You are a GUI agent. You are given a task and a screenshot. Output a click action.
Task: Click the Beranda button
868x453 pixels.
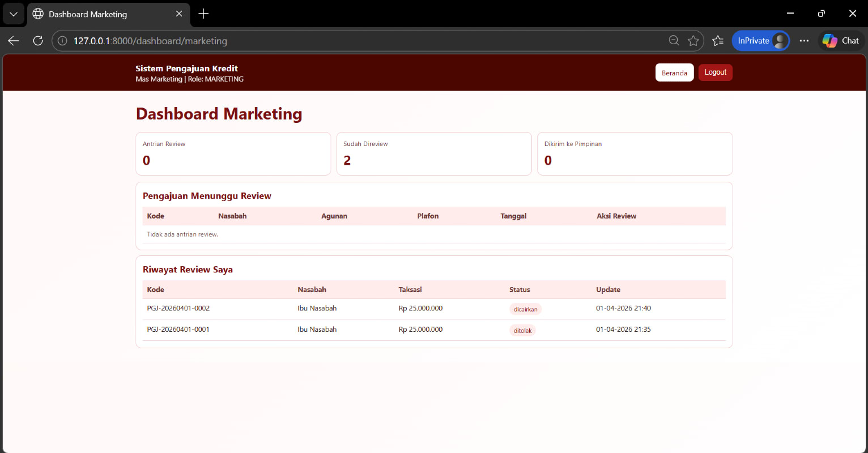(674, 72)
